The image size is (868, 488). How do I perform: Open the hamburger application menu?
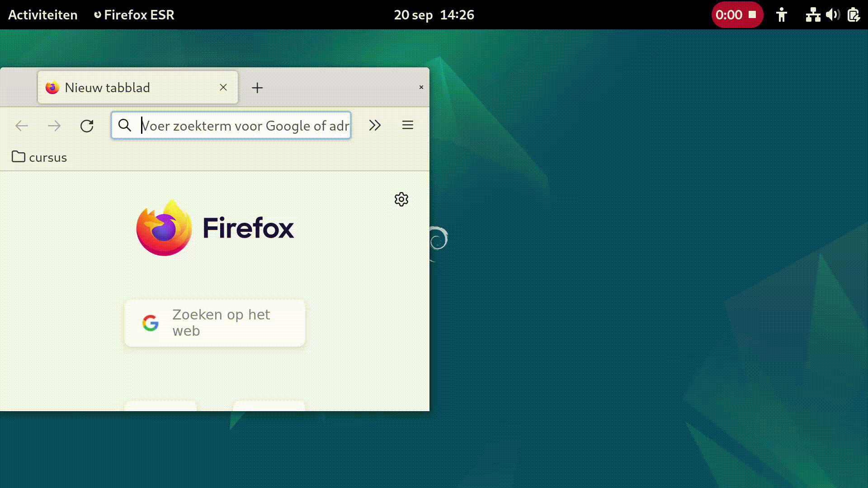pyautogui.click(x=408, y=125)
